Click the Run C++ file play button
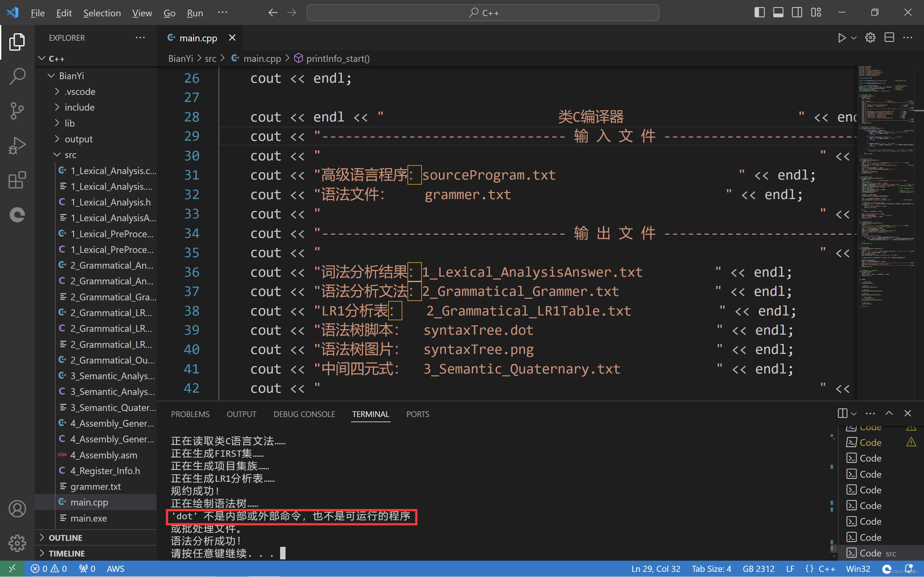The image size is (924, 577). pyautogui.click(x=842, y=38)
